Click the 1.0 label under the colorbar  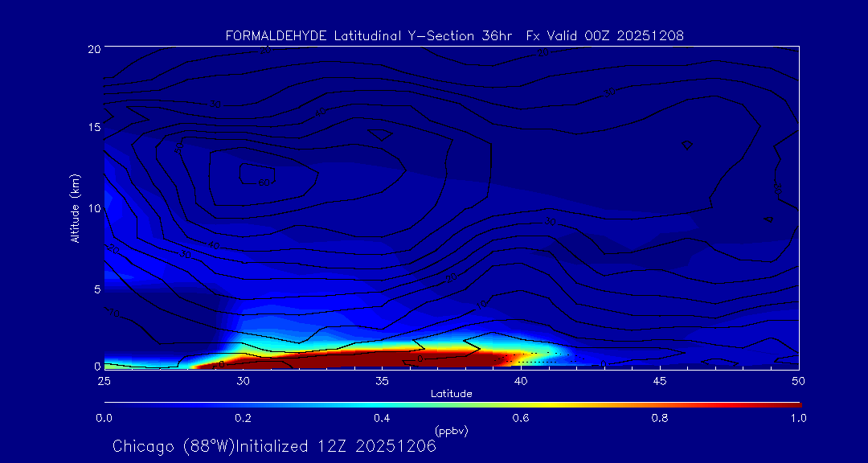(798, 418)
